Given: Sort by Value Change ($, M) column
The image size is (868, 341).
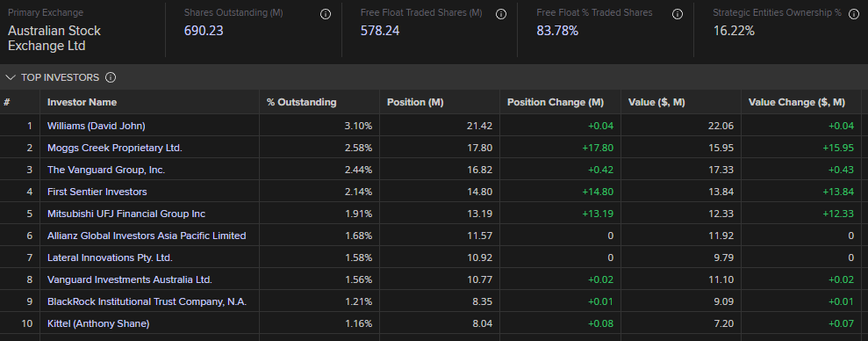Looking at the screenshot, I should coord(797,103).
